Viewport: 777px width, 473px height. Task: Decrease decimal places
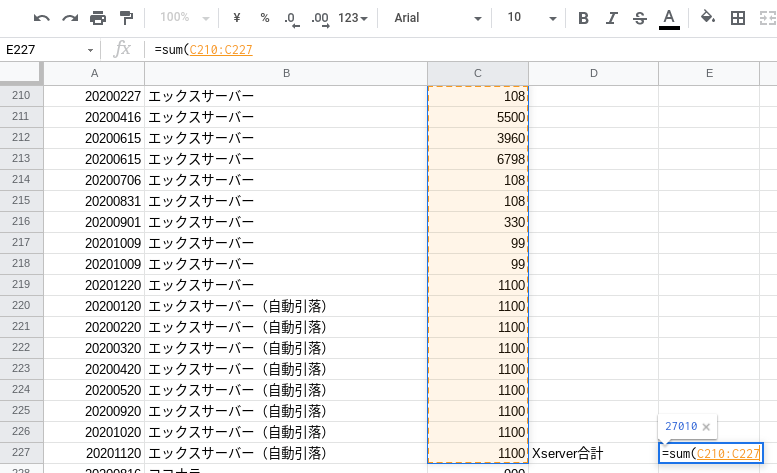pyautogui.click(x=292, y=19)
